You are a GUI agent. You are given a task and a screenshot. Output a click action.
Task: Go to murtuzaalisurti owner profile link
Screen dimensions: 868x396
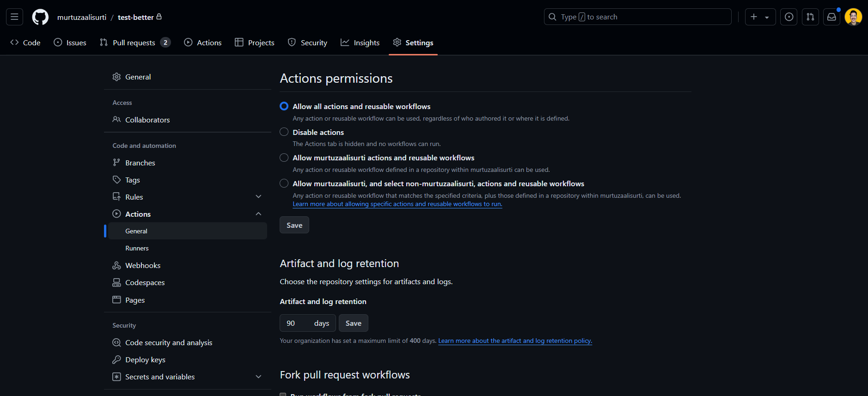tap(82, 17)
